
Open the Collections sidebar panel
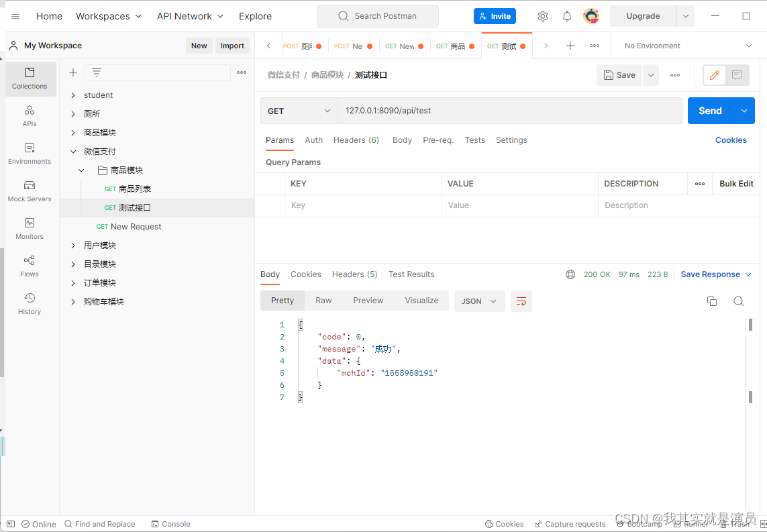[30, 78]
